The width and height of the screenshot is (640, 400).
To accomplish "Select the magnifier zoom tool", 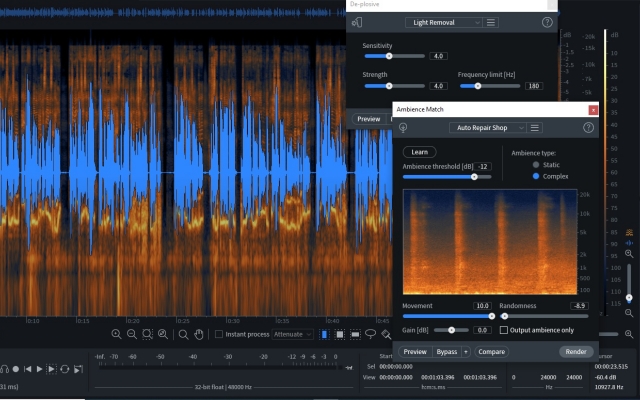I will 184,335.
